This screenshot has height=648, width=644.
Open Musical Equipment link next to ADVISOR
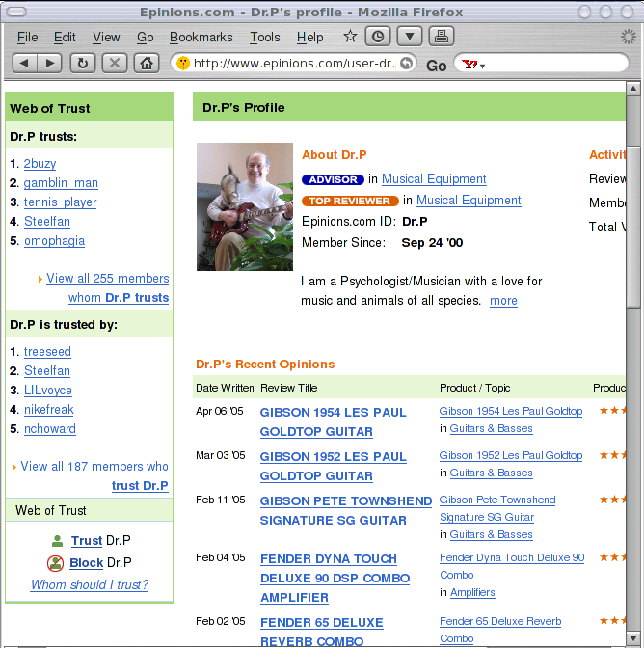coord(434,179)
